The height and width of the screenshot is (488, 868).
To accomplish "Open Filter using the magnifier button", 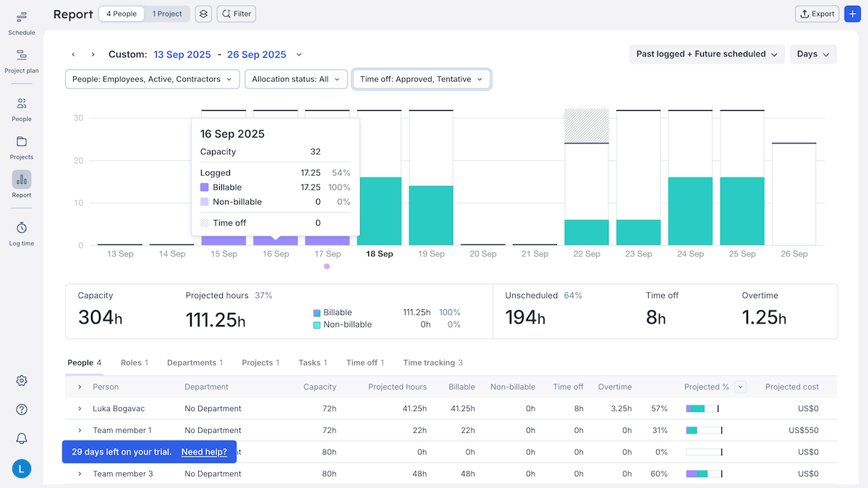I will pos(236,13).
